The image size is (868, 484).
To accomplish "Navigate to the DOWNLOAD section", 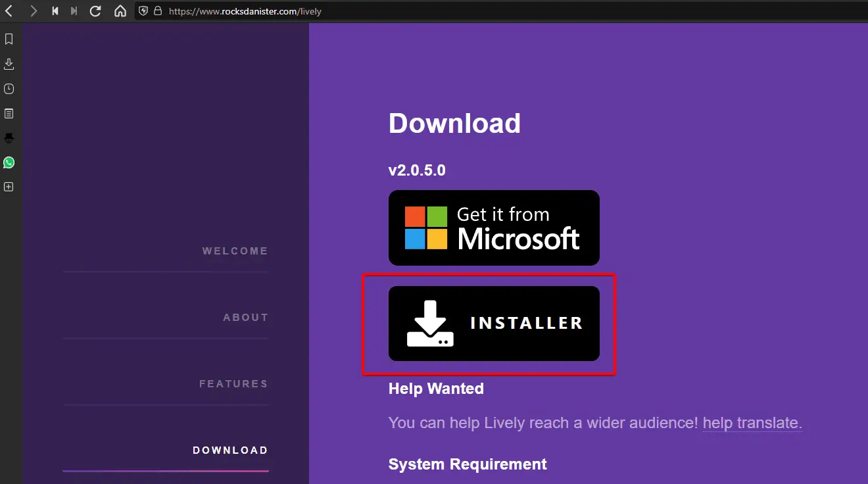I will point(230,450).
